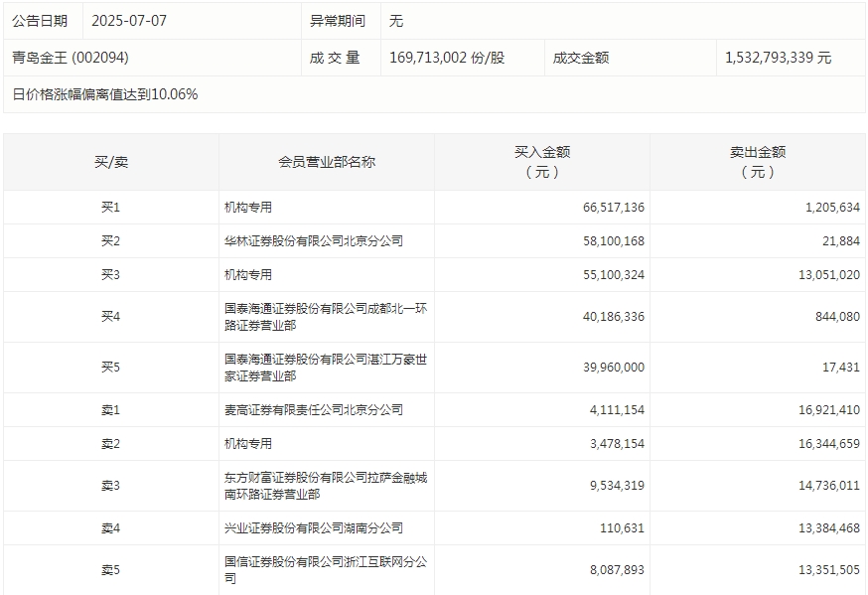Select sell amount 16,344,659

(829, 444)
